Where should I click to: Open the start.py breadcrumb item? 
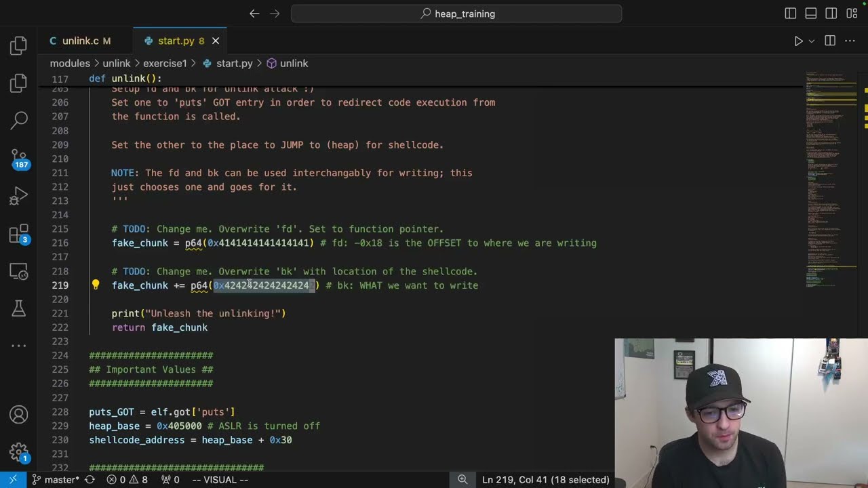pos(227,63)
